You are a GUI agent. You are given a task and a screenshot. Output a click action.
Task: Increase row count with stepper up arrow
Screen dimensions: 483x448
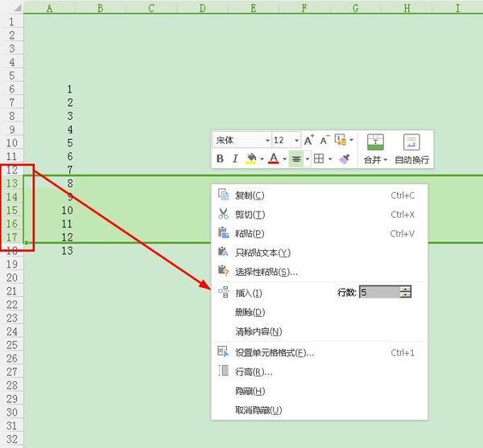click(406, 289)
